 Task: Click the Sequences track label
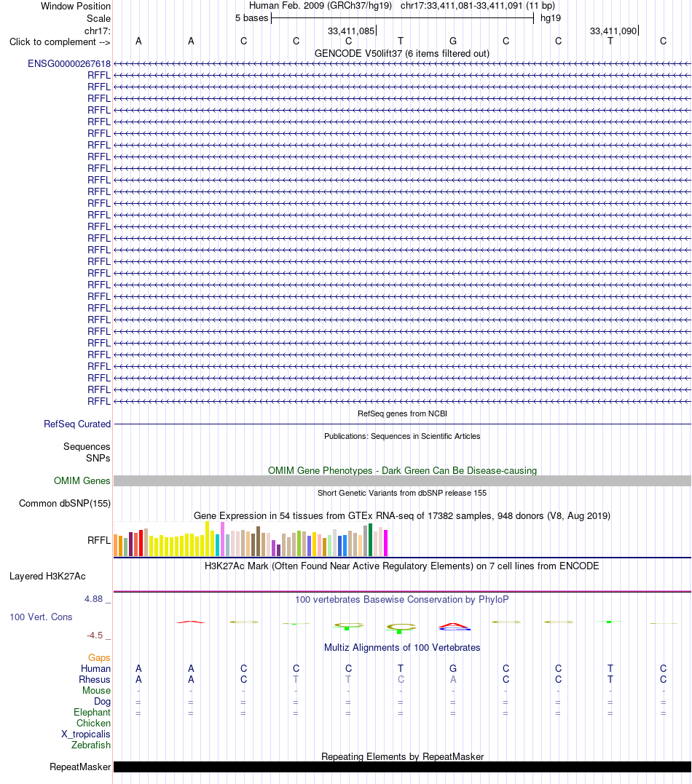click(x=87, y=446)
